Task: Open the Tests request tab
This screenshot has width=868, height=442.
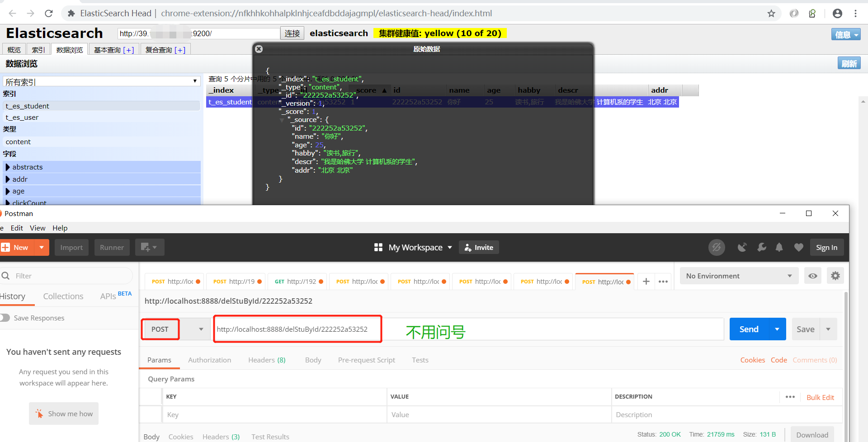Action: (420, 360)
